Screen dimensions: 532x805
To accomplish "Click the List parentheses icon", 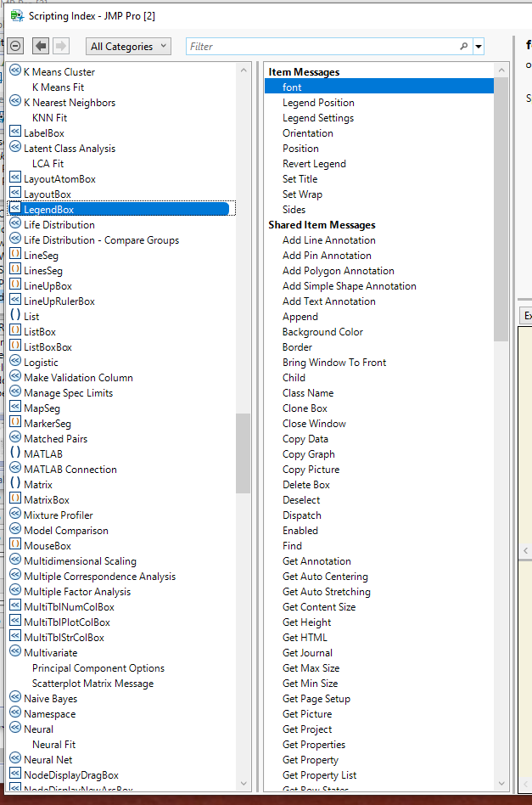I will click(x=15, y=316).
